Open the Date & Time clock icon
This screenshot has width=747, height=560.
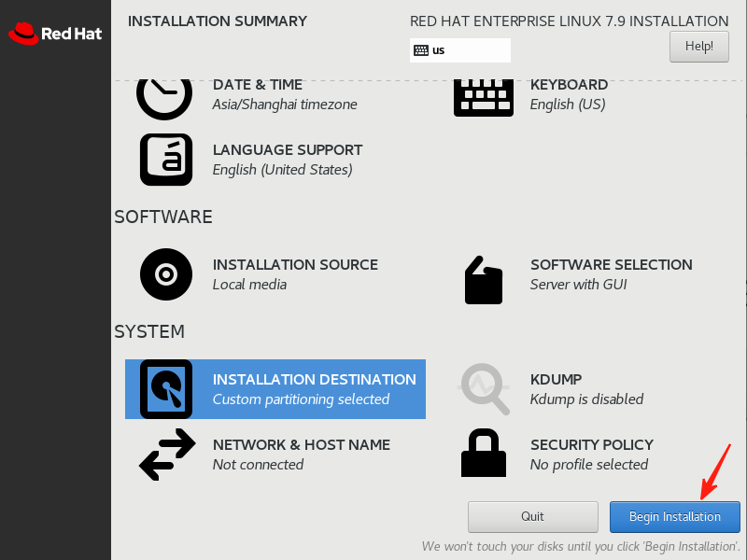point(164,100)
